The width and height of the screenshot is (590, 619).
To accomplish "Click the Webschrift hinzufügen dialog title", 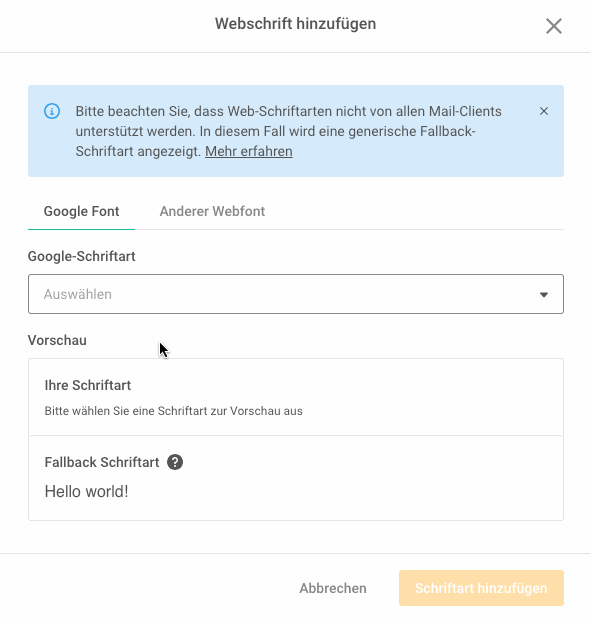I will tap(295, 24).
